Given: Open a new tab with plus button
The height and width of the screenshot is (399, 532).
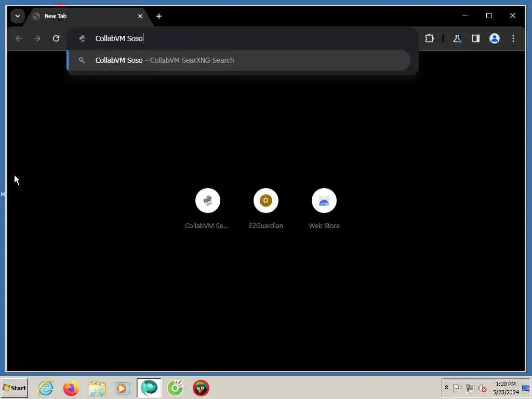Looking at the screenshot, I should [159, 16].
